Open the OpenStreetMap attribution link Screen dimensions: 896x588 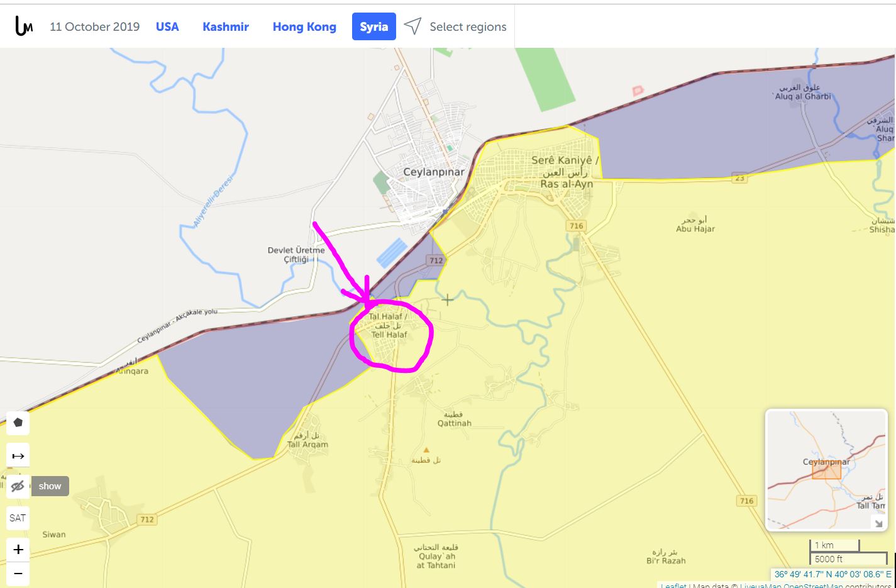(x=812, y=585)
